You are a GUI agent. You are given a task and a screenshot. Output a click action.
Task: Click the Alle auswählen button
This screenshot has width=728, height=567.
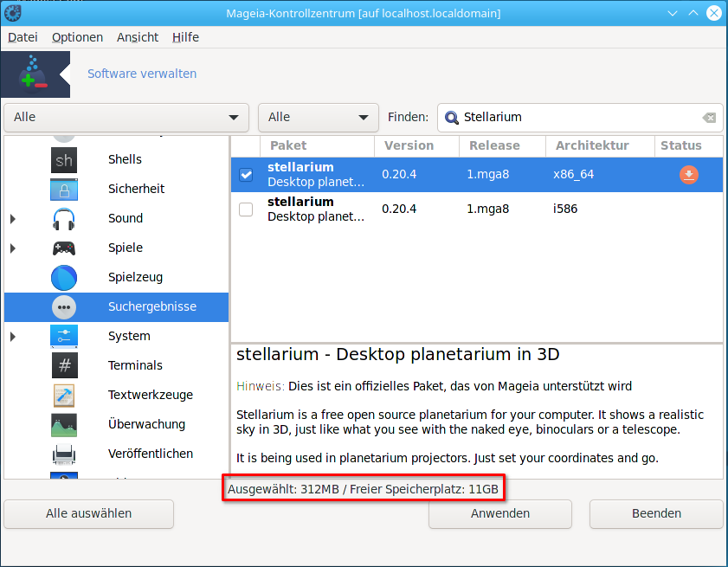pos(88,513)
